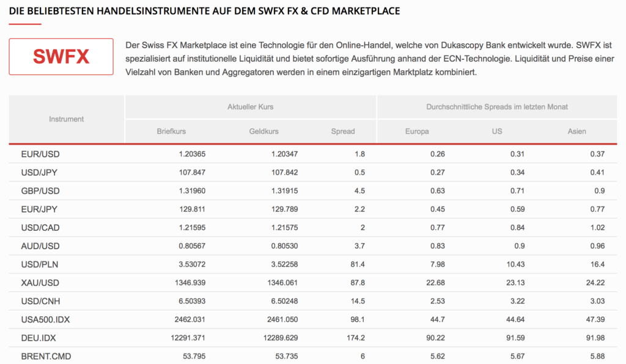Viewport: 626px width, 364px height.
Task: Select the EUR/JPY instrument row
Action: [x=313, y=209]
